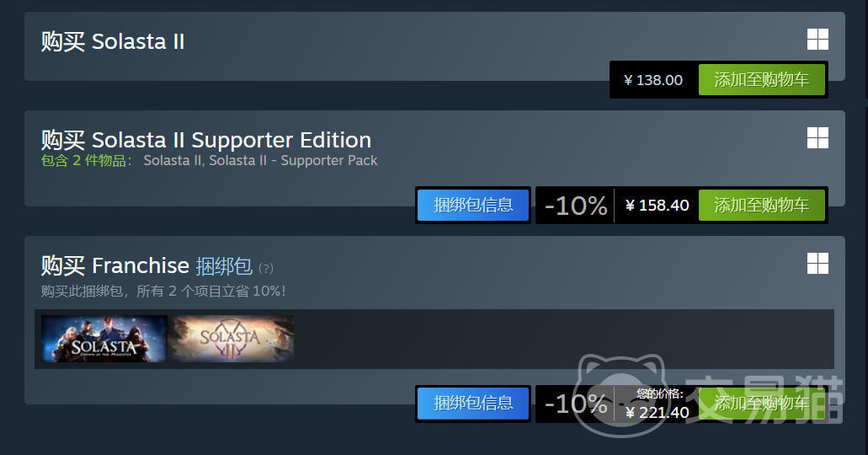The height and width of the screenshot is (455, 868).
Task: Add Franchise bundle to cart
Action: coord(762,404)
